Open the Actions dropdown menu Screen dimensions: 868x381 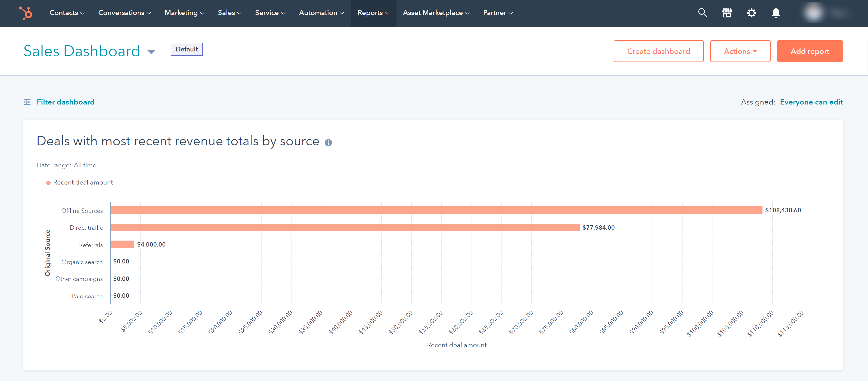[x=740, y=51]
